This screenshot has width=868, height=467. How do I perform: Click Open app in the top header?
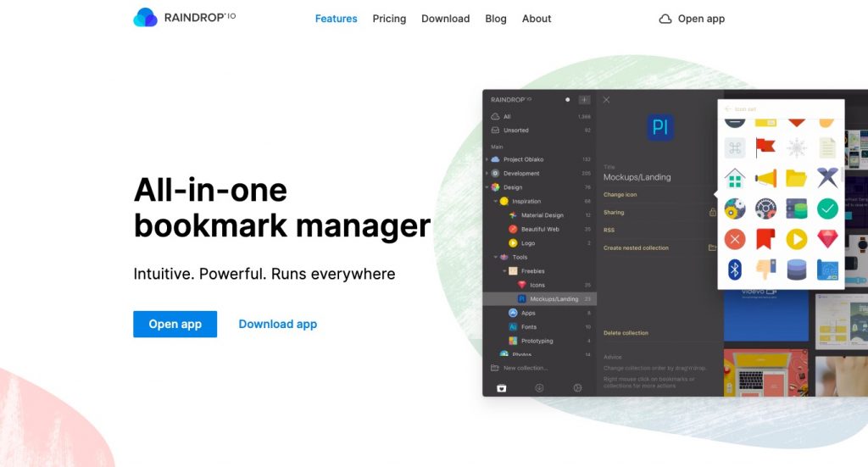pyautogui.click(x=692, y=19)
